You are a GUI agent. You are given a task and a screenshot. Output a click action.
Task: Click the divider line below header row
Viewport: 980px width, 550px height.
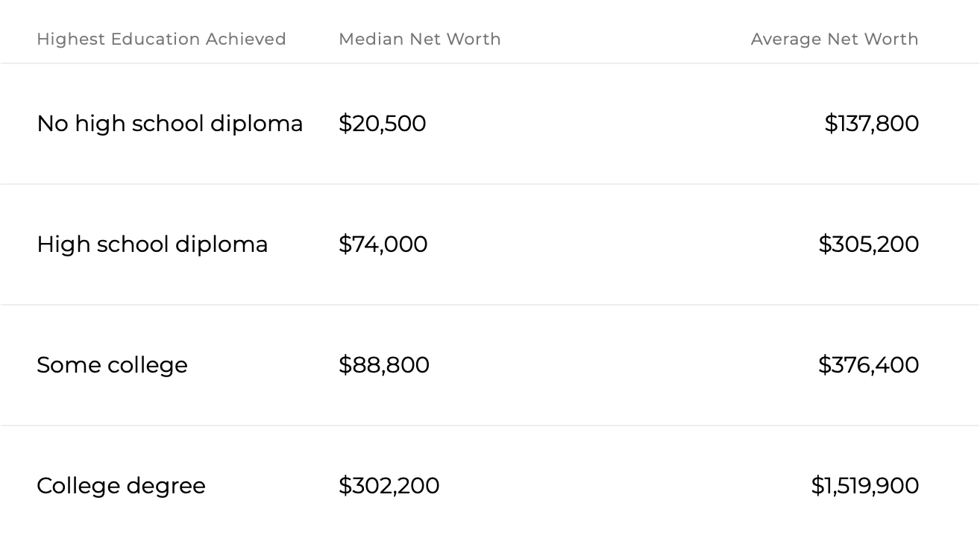click(489, 63)
